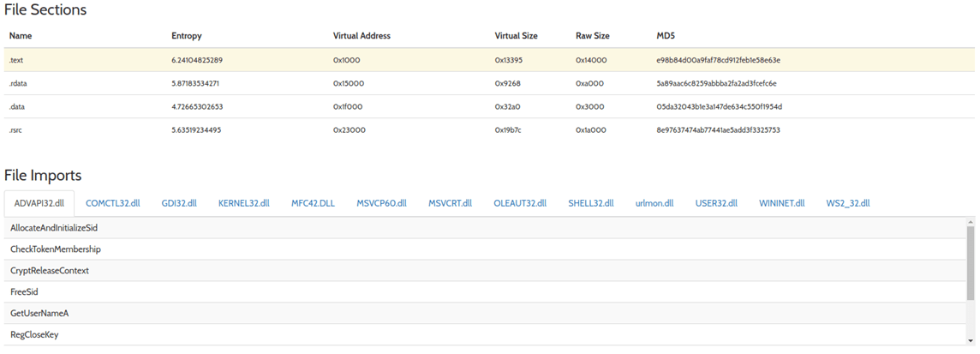Select the FreeSid import row
Image resolution: width=980 pixels, height=354 pixels.
[x=485, y=291]
